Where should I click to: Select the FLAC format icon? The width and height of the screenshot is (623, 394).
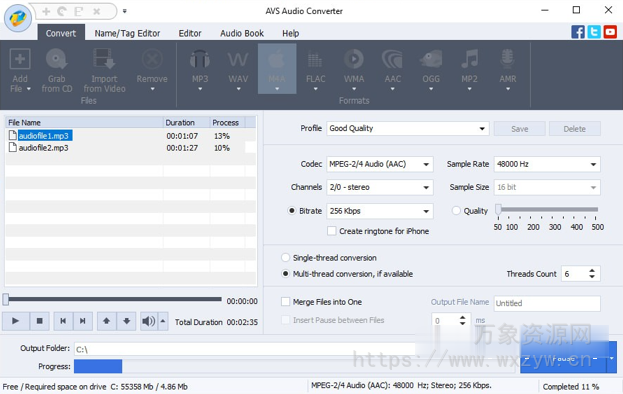click(315, 60)
